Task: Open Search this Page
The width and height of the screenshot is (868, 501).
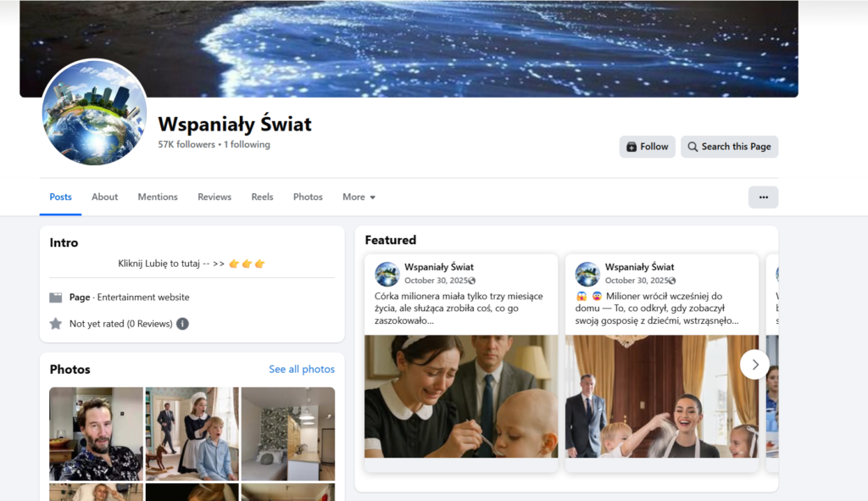Action: (x=729, y=147)
